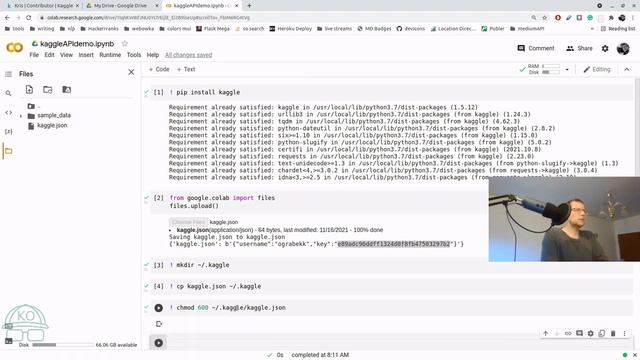640x360 pixels.
Task: Open the user account avatar
Action: (623, 48)
